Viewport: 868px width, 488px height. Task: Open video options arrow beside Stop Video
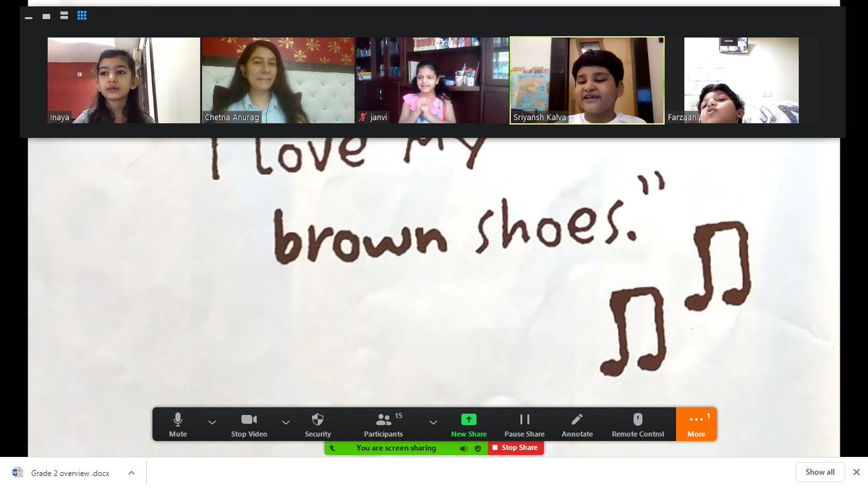(286, 422)
